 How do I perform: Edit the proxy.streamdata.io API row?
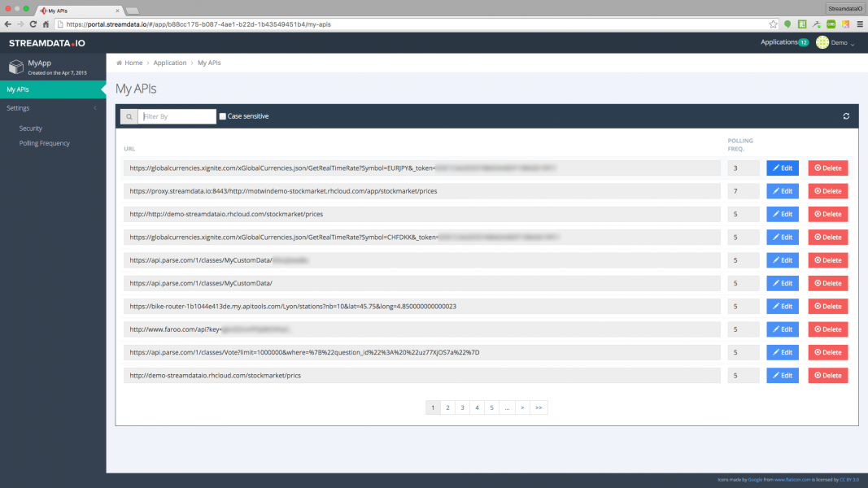point(783,191)
